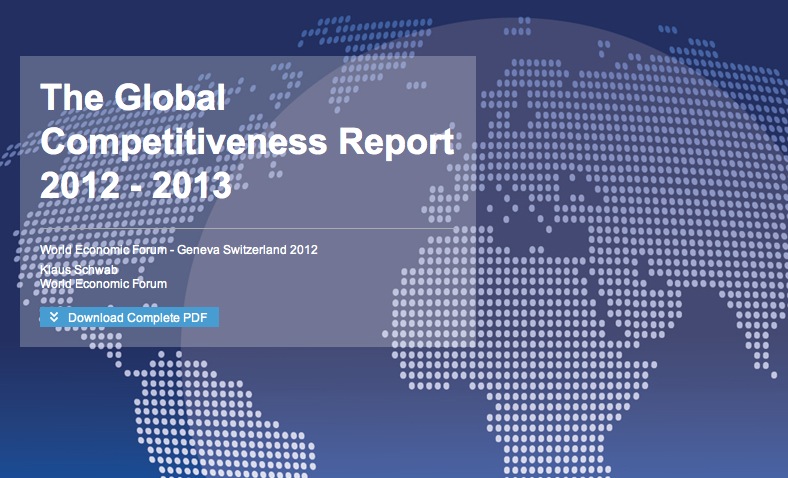Click the title line "The Global"
The width and height of the screenshot is (788, 478).
click(x=134, y=99)
